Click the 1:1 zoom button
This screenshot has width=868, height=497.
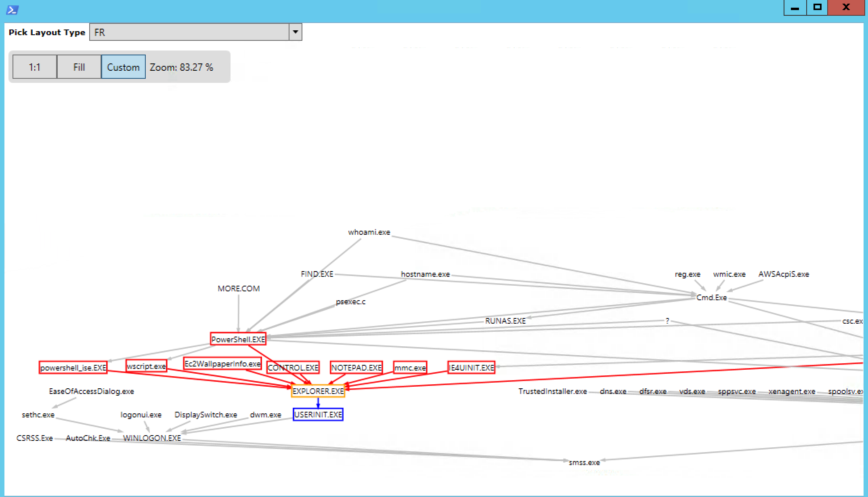coord(34,67)
